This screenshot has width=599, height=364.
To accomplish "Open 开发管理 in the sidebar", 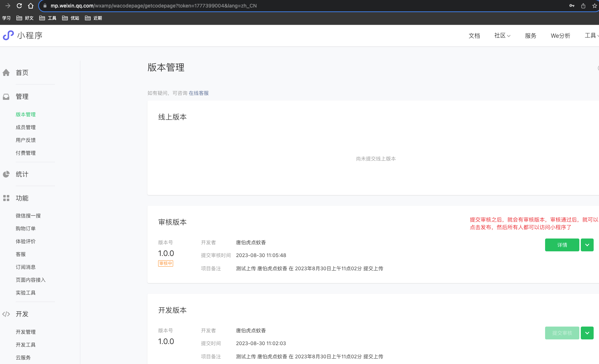I will tap(26, 332).
